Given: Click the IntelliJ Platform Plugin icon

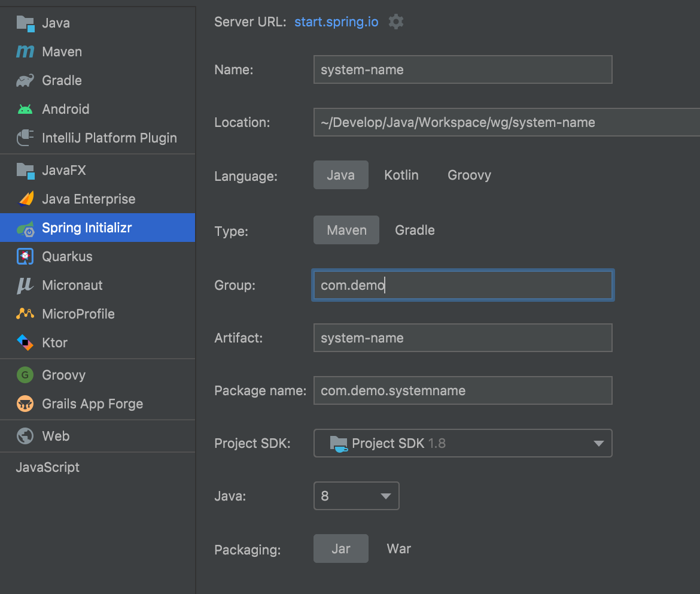Looking at the screenshot, I should 26,138.
